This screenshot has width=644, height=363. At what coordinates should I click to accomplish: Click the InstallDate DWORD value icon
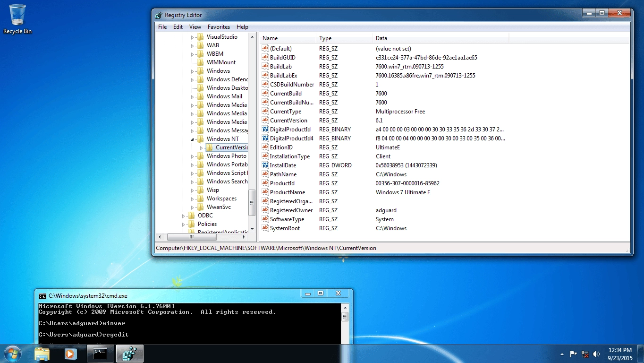[265, 165]
